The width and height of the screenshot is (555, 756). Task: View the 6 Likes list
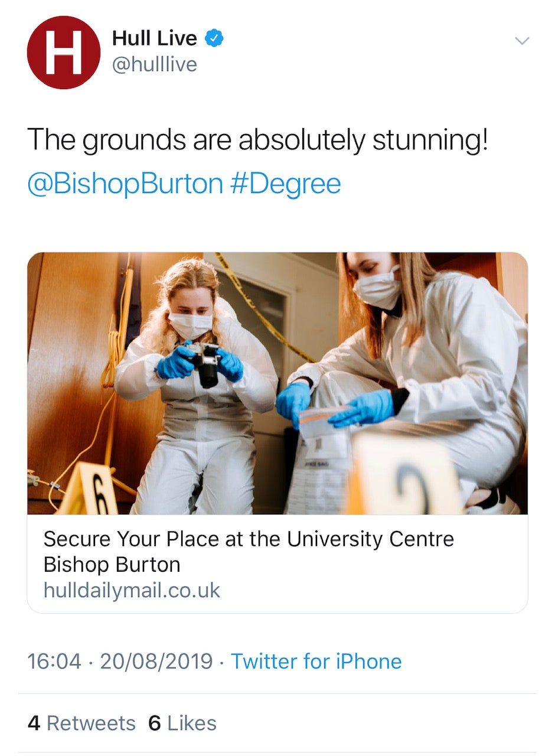(182, 723)
